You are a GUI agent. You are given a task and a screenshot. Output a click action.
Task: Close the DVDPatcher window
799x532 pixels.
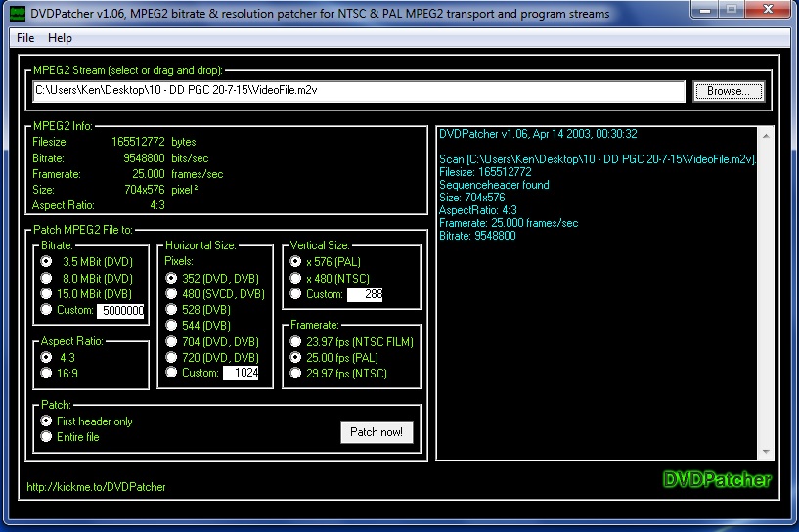tap(769, 9)
